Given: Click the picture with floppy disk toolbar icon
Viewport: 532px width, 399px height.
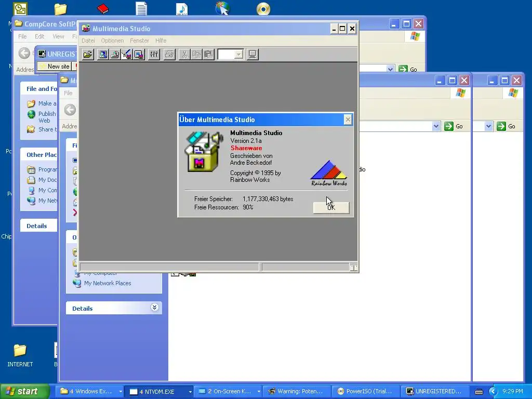Looking at the screenshot, I should pos(139,54).
